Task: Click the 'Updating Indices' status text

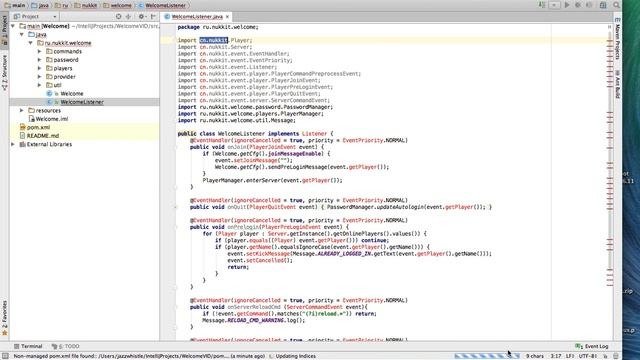Action: pyautogui.click(x=296, y=356)
